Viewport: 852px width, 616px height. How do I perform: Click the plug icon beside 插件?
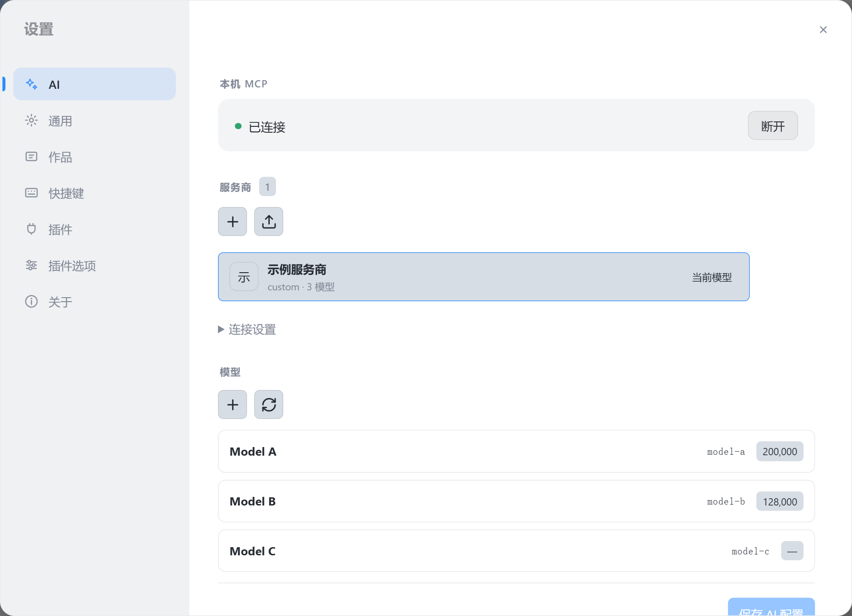click(x=31, y=229)
